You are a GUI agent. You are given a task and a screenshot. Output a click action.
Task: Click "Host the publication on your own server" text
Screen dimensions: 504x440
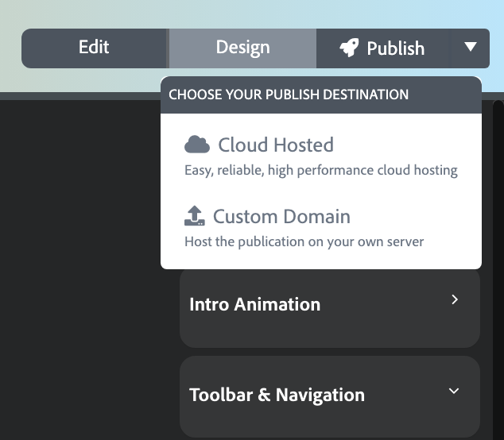[304, 241]
